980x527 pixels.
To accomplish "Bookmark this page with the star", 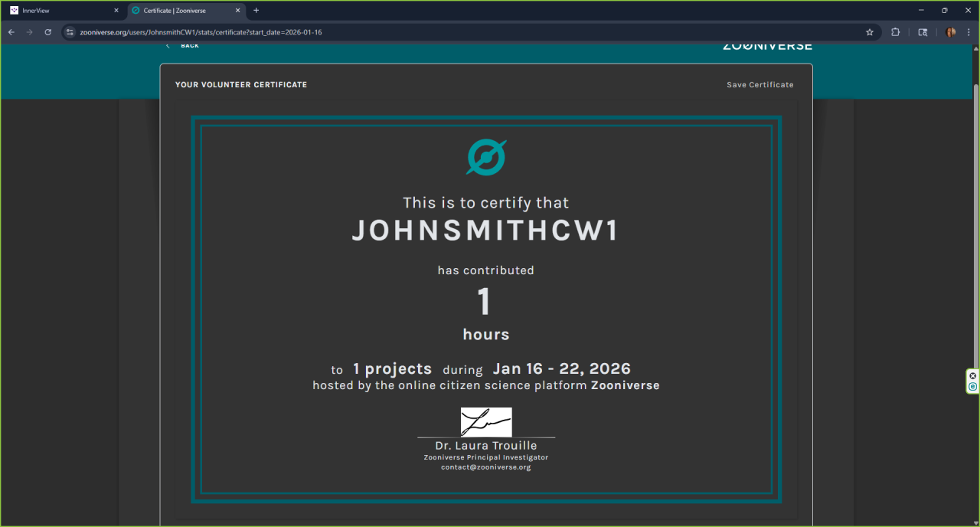I will point(870,32).
